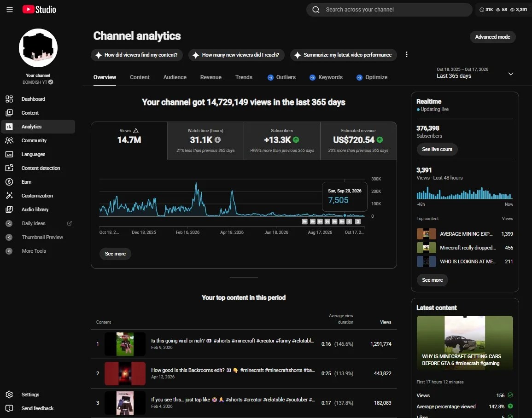Switch to the Trends tab
The height and width of the screenshot is (418, 532).
click(x=244, y=77)
